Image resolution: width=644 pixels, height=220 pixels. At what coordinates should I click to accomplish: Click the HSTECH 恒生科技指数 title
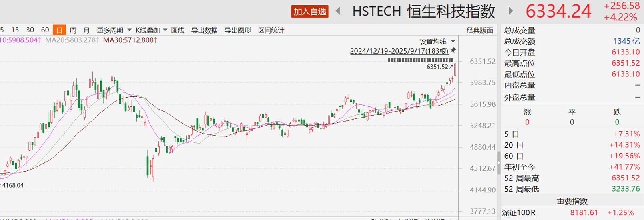click(x=424, y=12)
